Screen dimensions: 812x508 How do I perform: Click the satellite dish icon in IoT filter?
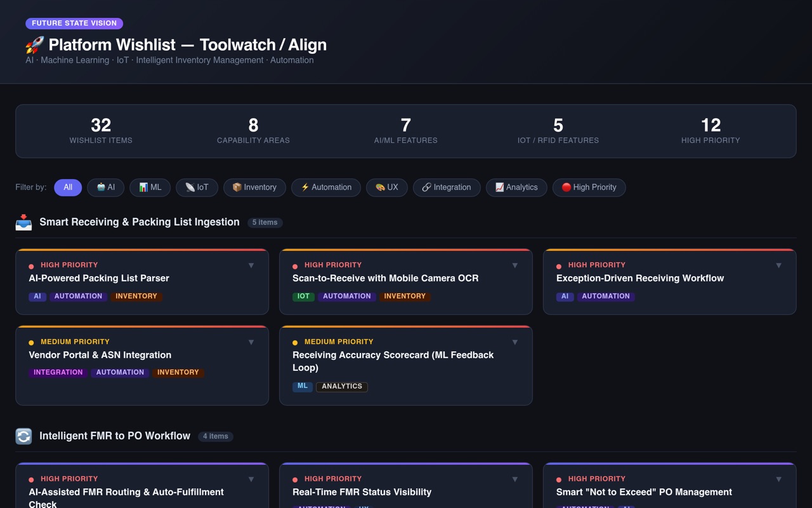click(x=190, y=187)
